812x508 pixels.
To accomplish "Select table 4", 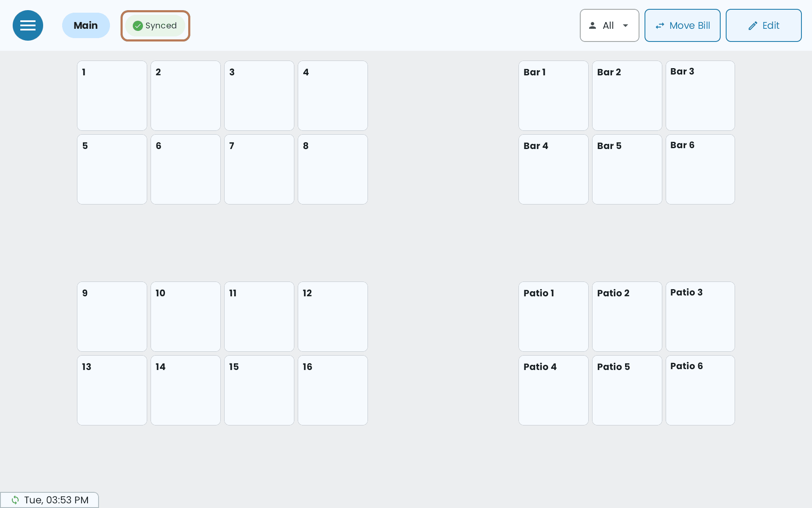I will 333,96.
